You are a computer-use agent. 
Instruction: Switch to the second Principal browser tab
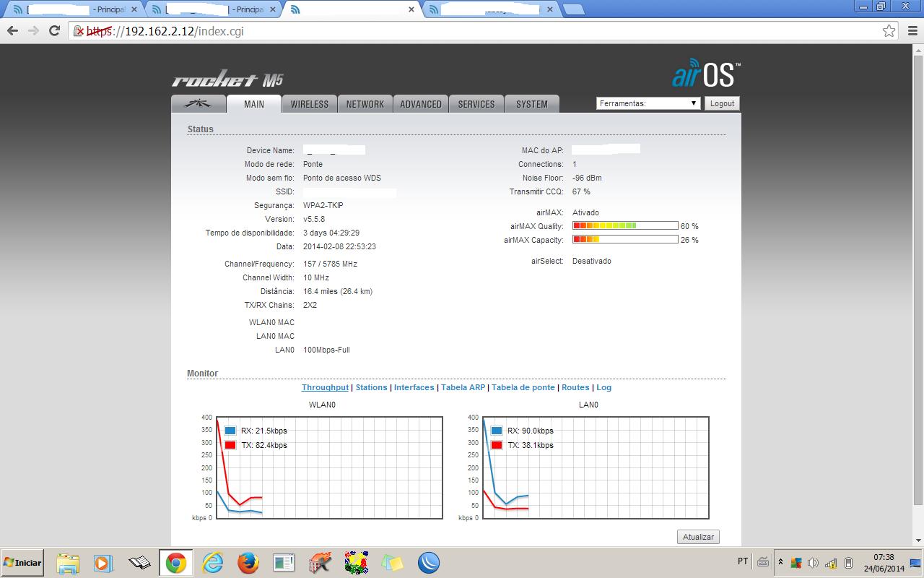tap(214, 10)
